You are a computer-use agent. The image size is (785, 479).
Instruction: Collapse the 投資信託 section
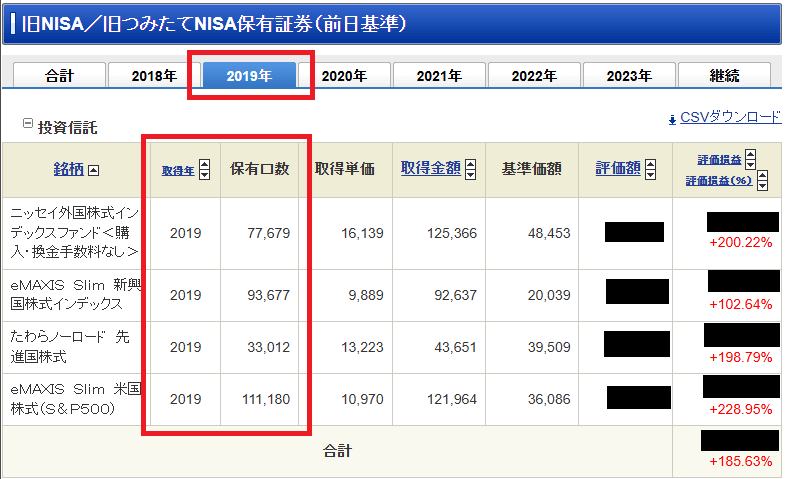28,124
